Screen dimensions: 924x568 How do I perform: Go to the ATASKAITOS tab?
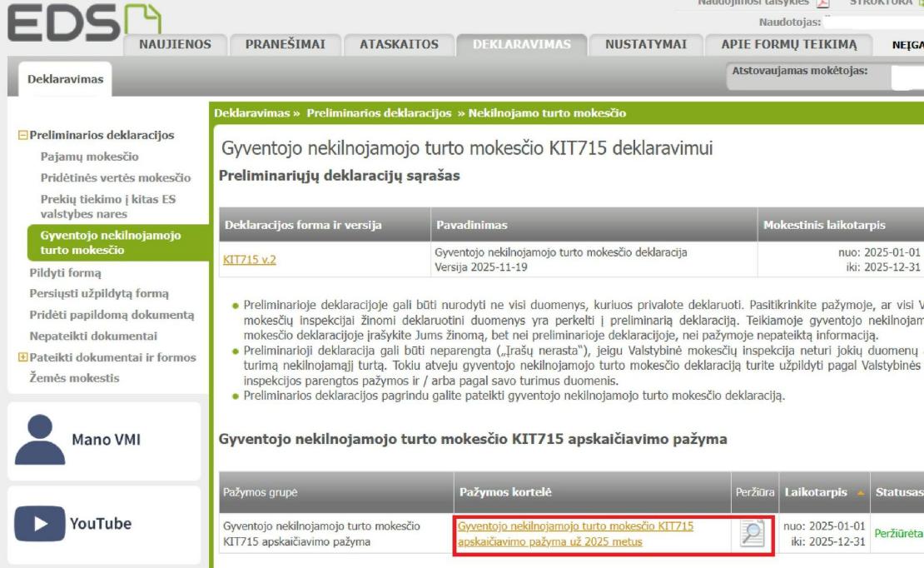point(399,45)
